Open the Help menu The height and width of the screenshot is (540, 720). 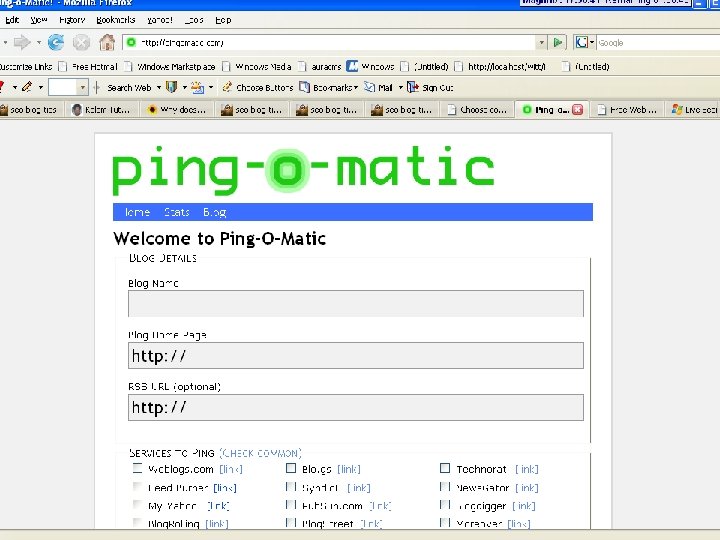[x=223, y=20]
